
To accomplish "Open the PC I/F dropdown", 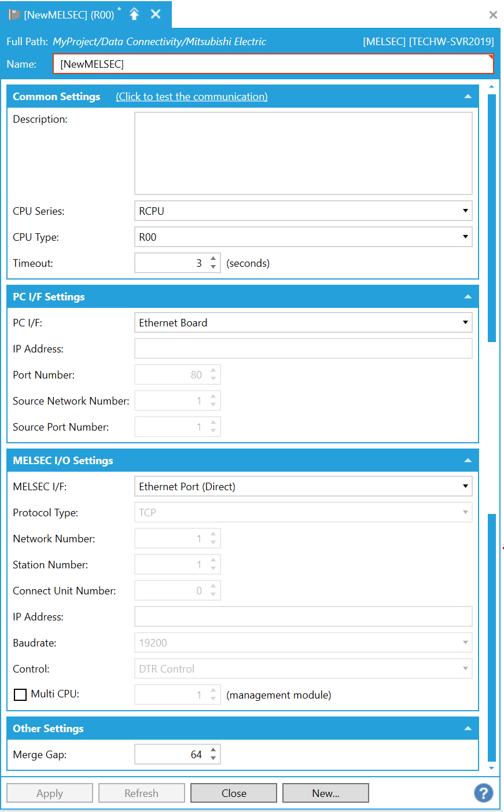I will coord(303,322).
